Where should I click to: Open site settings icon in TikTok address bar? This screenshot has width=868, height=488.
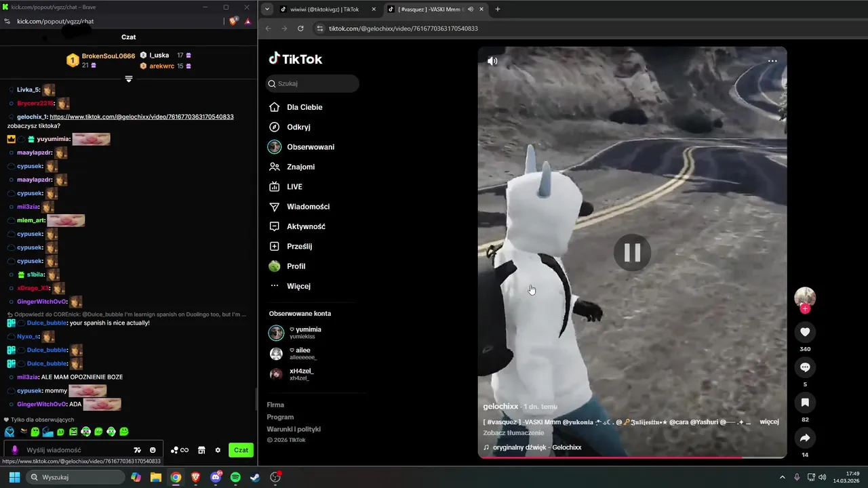coord(320,28)
